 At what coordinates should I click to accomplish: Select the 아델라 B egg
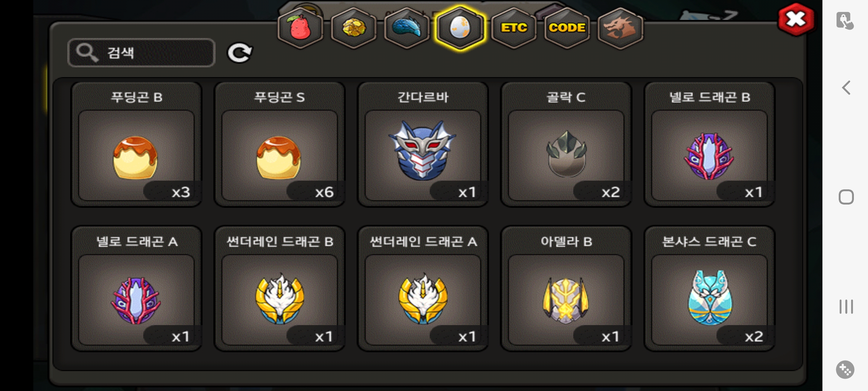tap(566, 289)
